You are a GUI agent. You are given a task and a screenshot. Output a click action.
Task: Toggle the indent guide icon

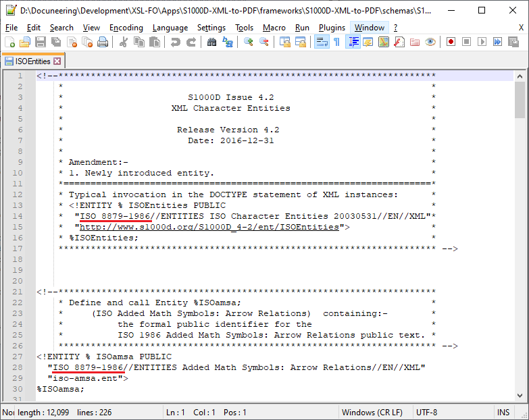pos(353,42)
